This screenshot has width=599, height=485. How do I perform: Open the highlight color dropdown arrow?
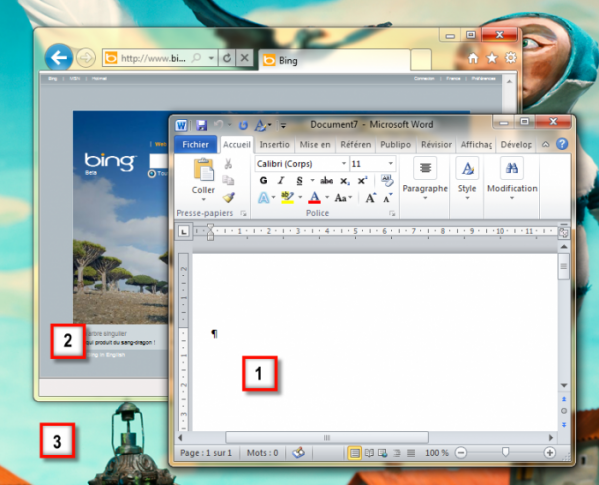[x=300, y=197]
